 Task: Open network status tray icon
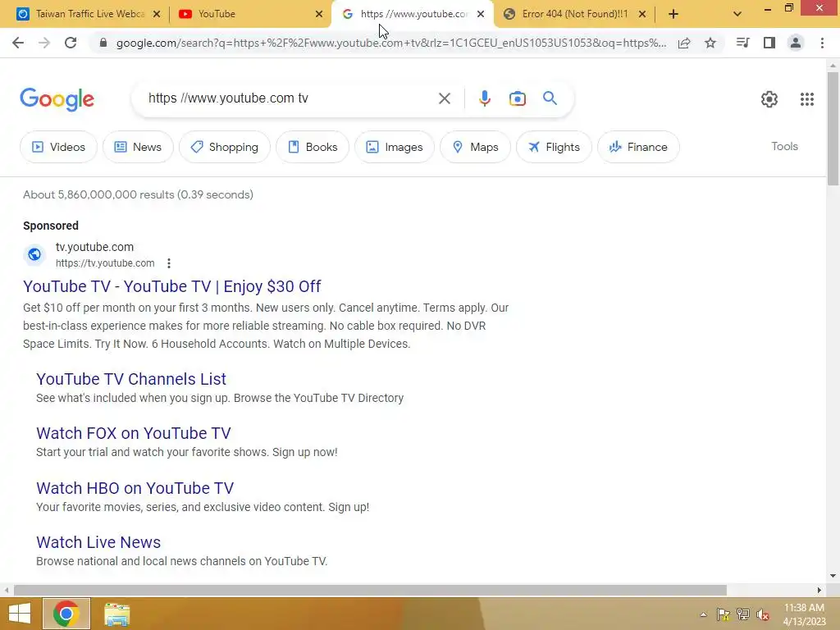(x=743, y=614)
